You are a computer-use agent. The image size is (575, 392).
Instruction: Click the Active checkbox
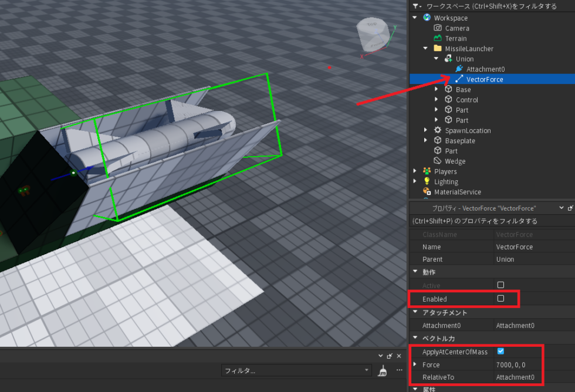pyautogui.click(x=500, y=285)
